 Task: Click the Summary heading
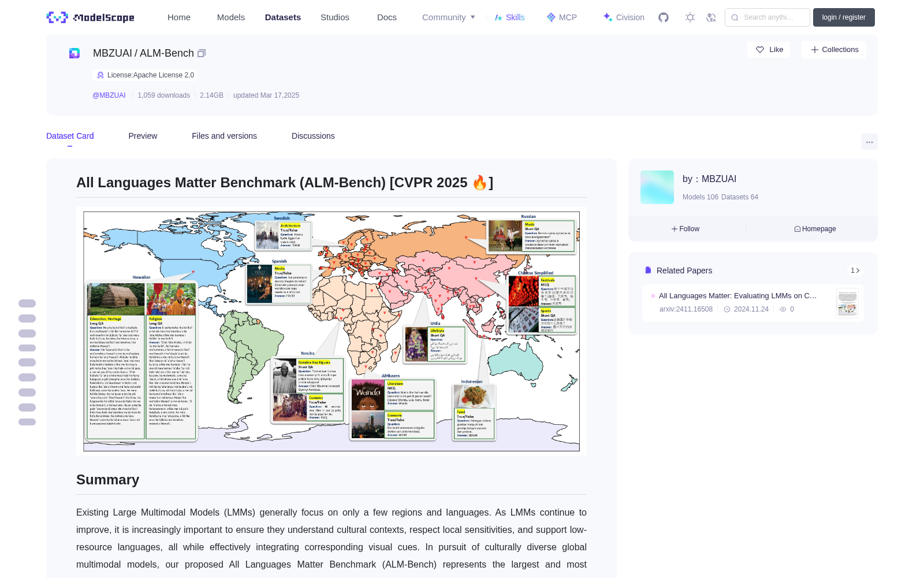[x=108, y=480]
